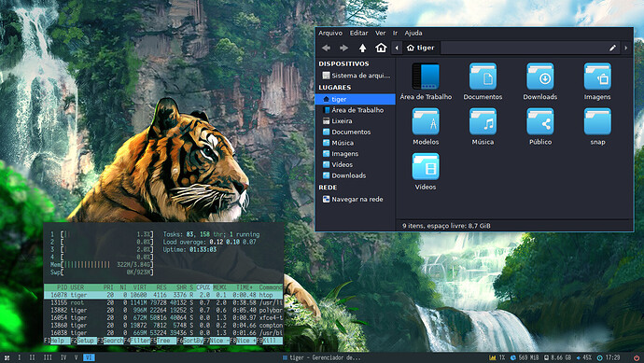
Task: Open the Arquivo menu
Action: (x=330, y=33)
